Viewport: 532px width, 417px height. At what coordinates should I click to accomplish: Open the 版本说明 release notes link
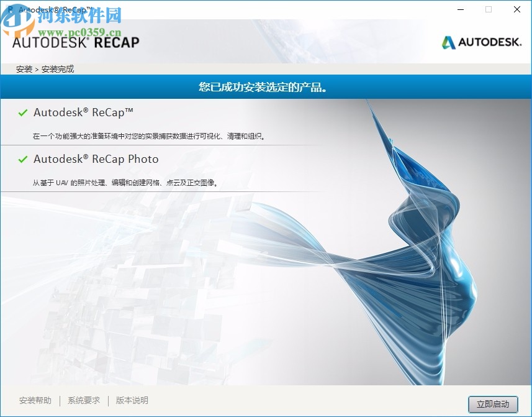132,401
